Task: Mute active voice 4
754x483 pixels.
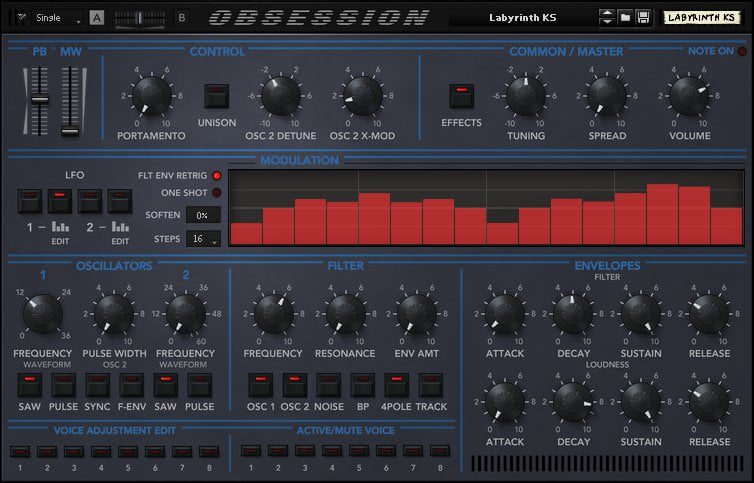Action: pos(332,451)
